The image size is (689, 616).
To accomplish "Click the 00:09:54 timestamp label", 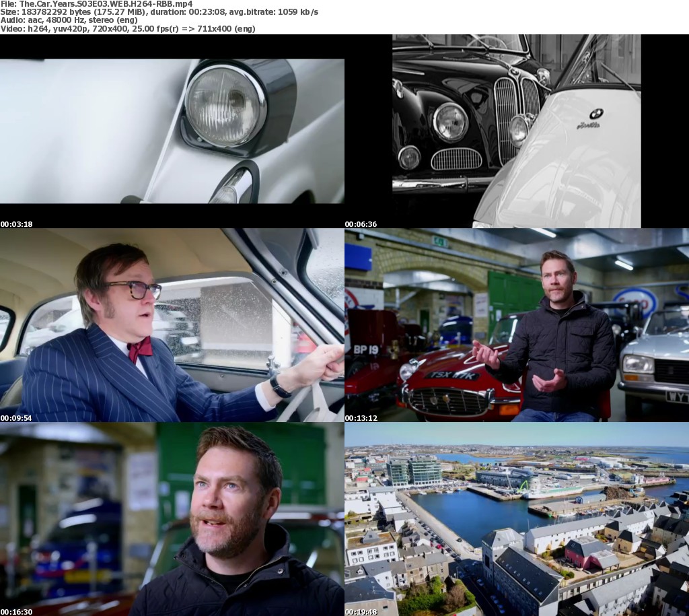I will 16,418.
